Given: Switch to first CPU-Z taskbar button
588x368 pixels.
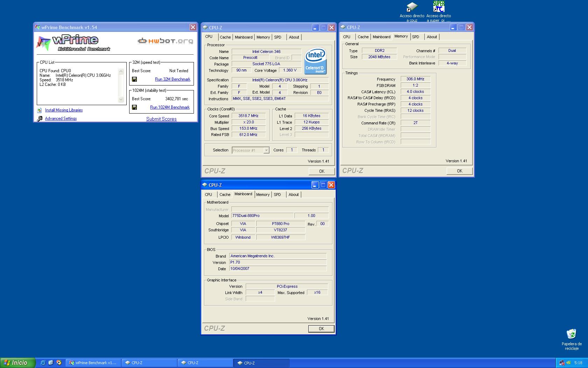Looking at the screenshot, I should click(149, 363).
